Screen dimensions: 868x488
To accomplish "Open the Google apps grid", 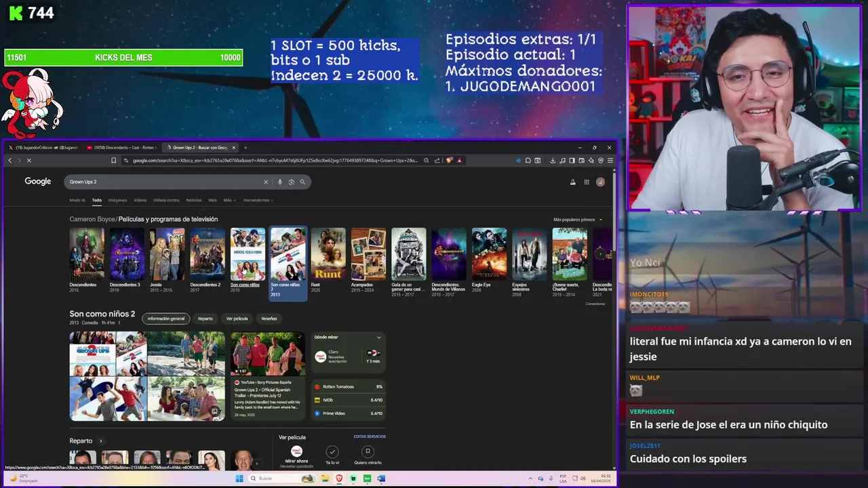I will 587,182.
